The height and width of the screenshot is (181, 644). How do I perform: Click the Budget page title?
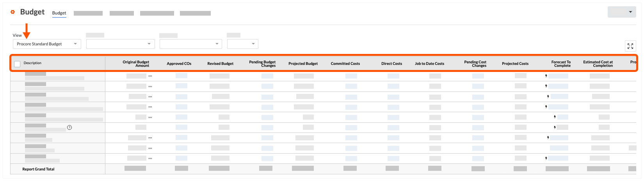[x=32, y=12]
